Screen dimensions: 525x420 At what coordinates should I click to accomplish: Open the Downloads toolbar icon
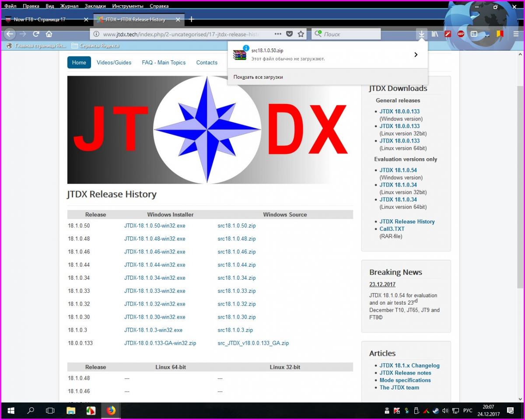click(x=421, y=34)
